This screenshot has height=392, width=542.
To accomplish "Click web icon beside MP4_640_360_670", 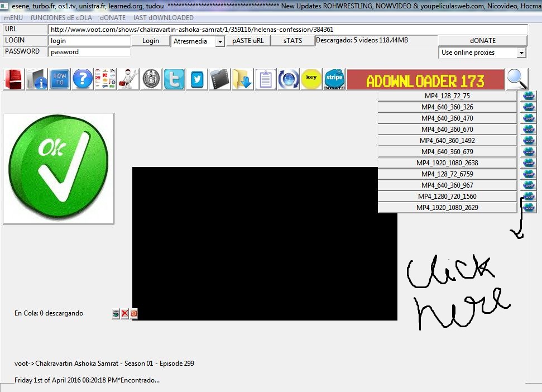I will click(529, 129).
